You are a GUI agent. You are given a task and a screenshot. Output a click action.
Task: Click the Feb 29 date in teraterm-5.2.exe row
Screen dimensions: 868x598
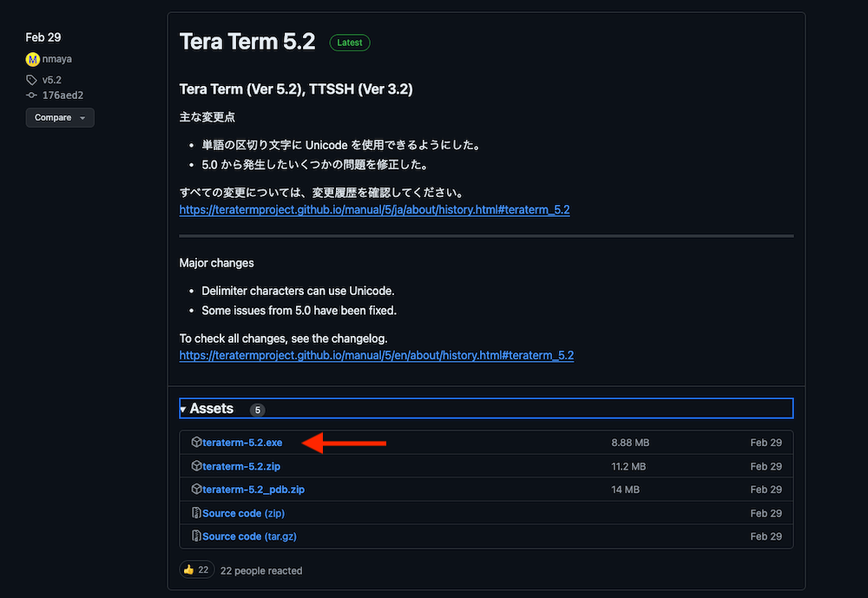[766, 443]
